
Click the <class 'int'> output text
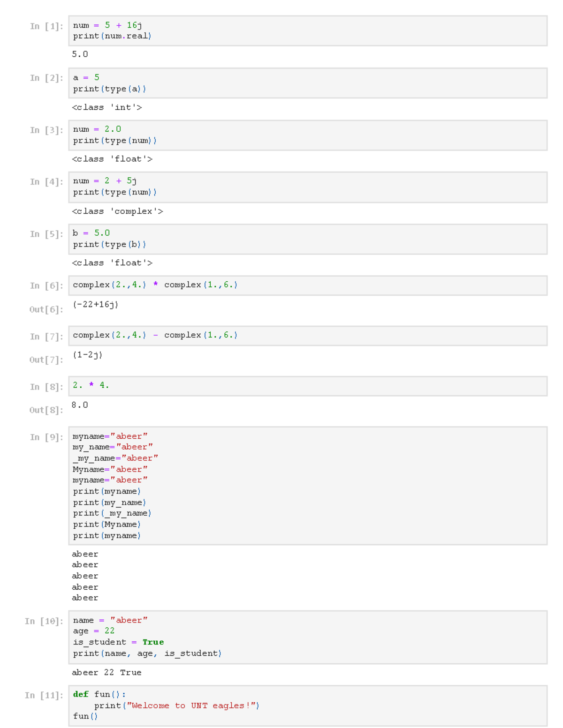click(x=107, y=107)
